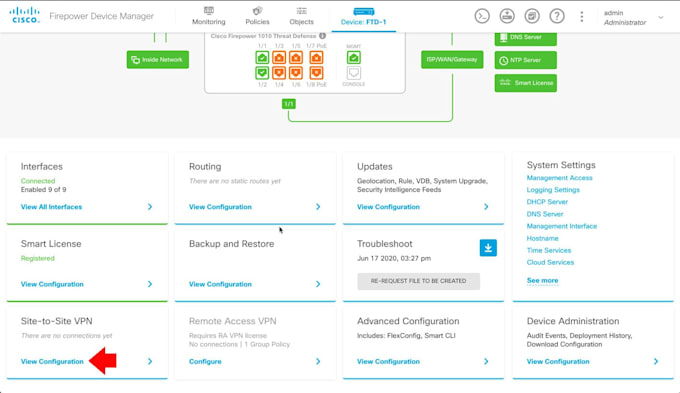Click the CONSOLE port icon
Viewport: 680px width, 393px height.
(353, 72)
